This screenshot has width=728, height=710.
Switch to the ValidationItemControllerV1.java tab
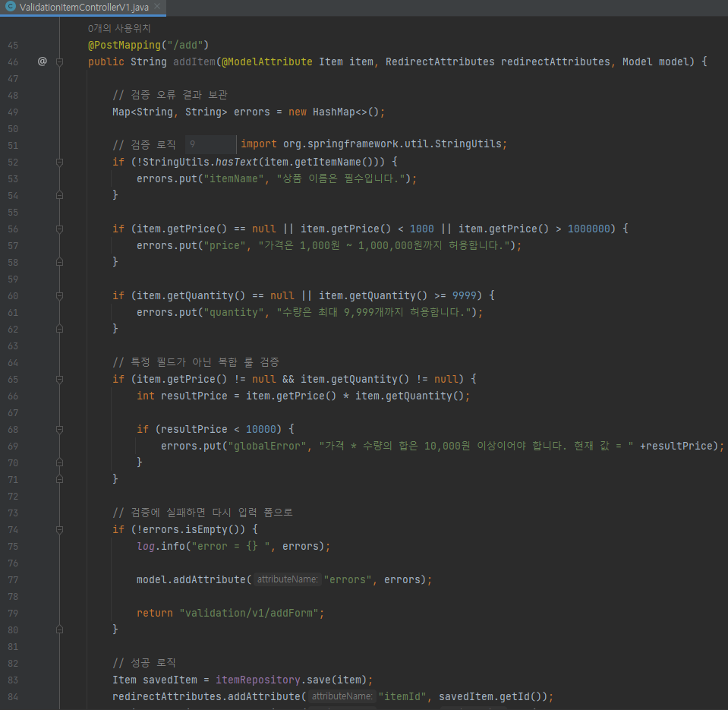[84, 7]
